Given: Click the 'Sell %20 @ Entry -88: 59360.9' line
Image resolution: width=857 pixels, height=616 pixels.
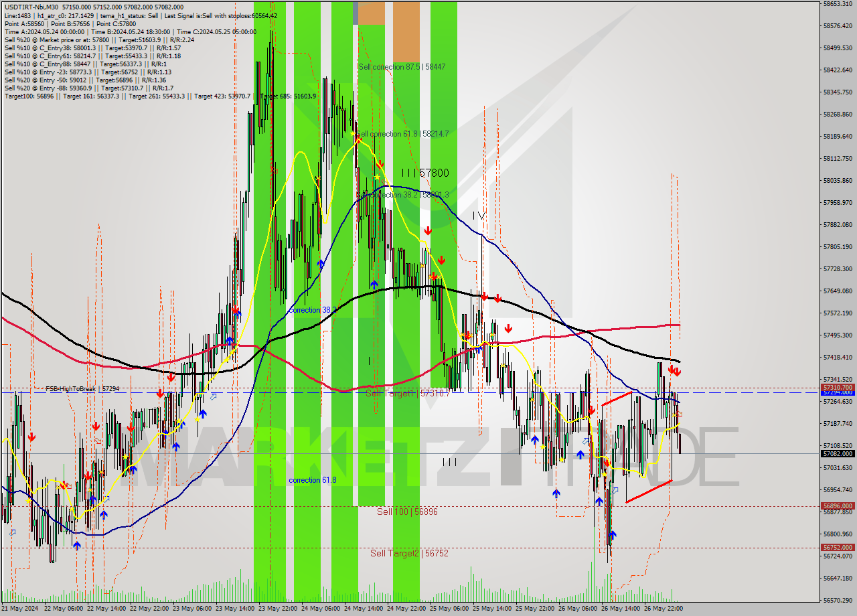Looking at the screenshot, I should [89, 88].
